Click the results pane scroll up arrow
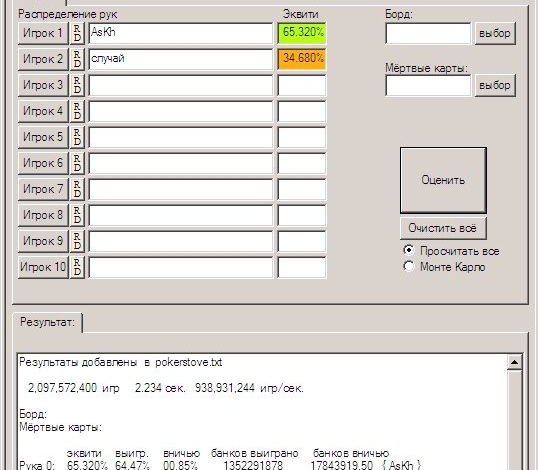The height and width of the screenshot is (470, 538). (514, 362)
